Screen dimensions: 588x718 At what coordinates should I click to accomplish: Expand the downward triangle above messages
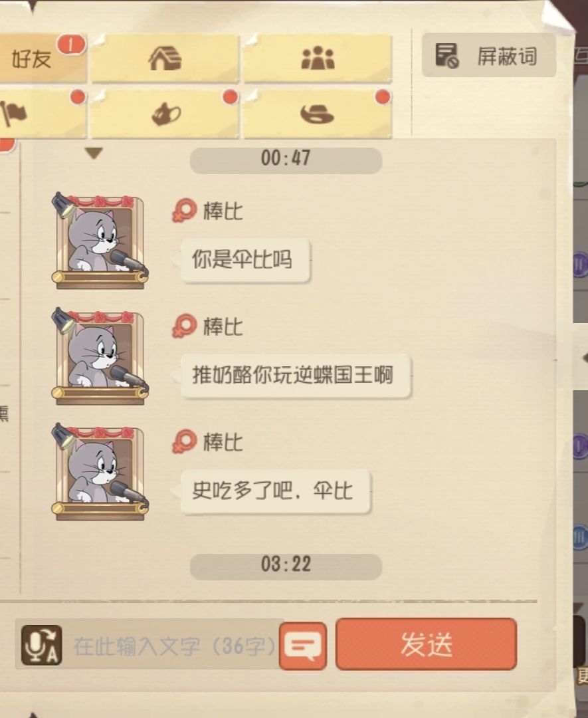coord(94,153)
